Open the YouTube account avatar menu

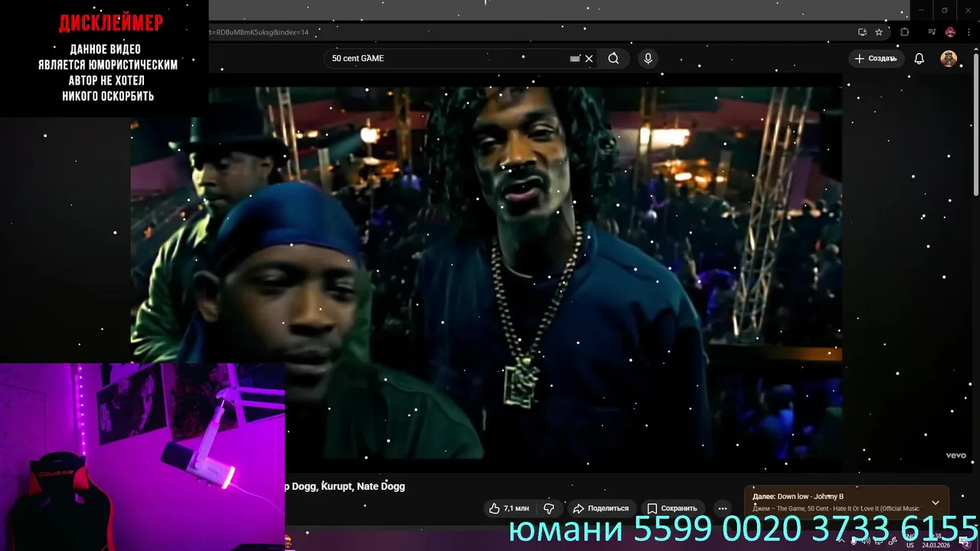949,58
